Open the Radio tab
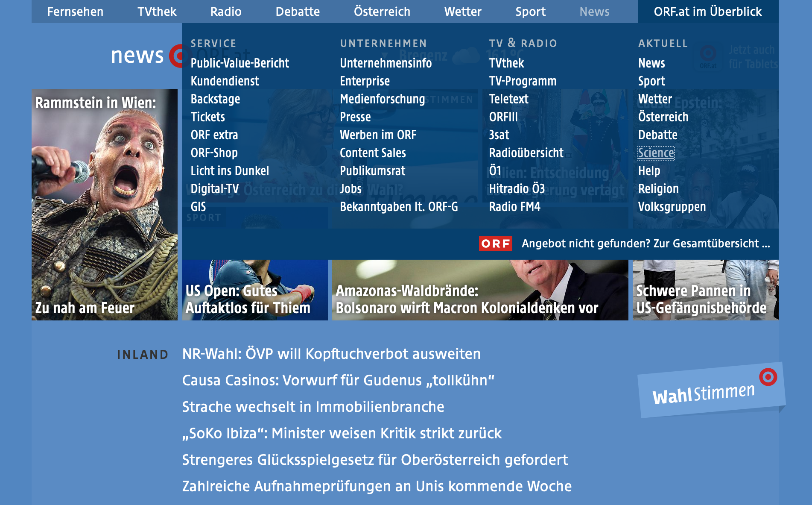 coord(226,12)
